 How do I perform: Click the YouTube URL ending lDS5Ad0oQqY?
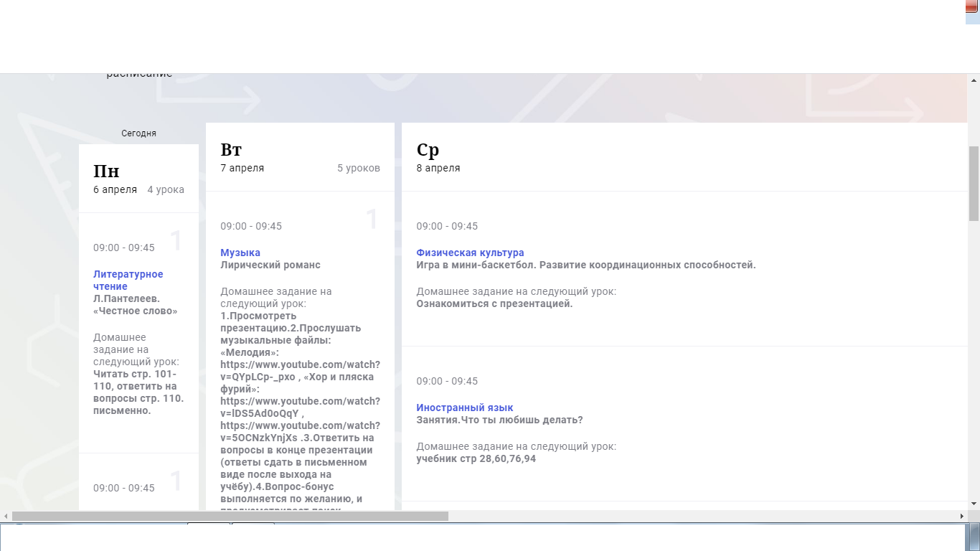[x=300, y=408]
